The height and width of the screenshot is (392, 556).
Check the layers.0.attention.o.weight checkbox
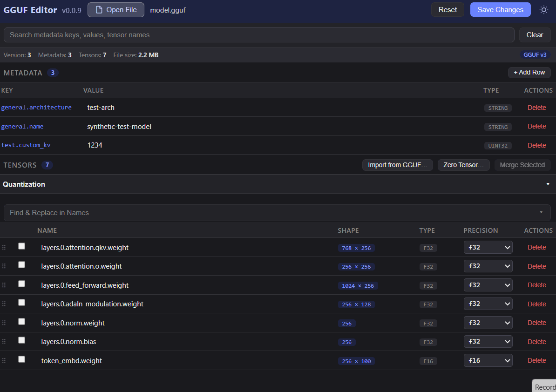coord(21,265)
